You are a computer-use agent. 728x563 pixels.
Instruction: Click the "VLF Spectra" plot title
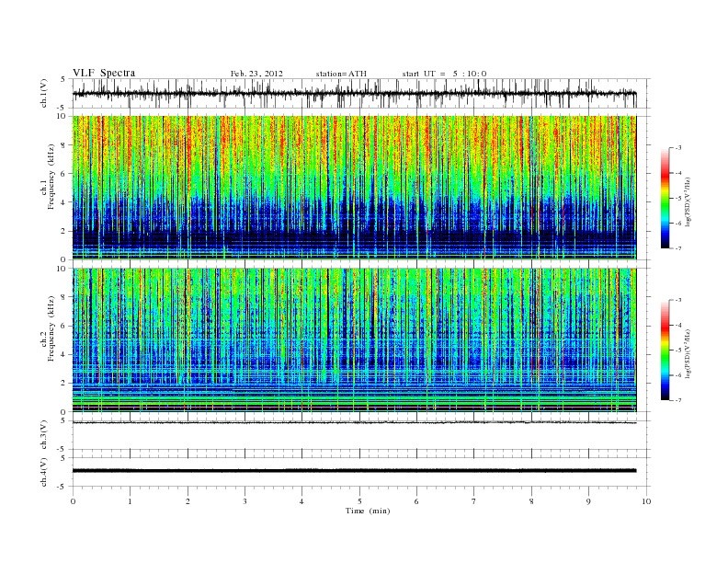[x=104, y=73]
